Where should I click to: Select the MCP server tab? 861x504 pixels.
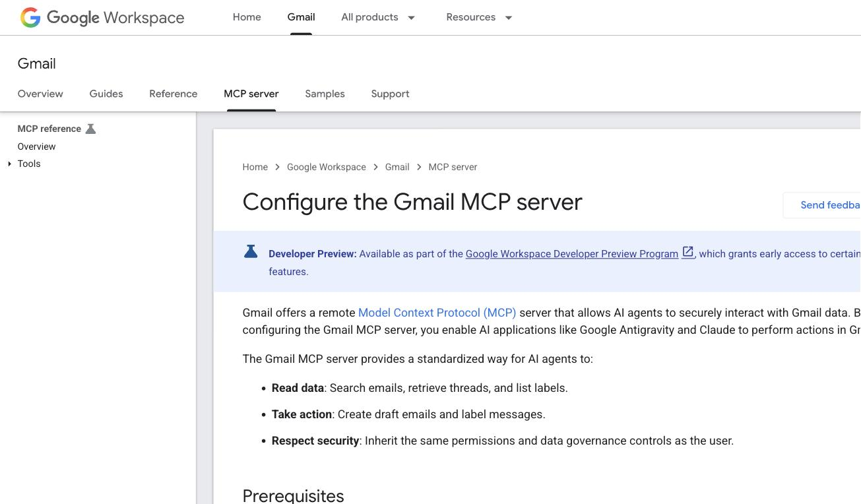pyautogui.click(x=251, y=94)
